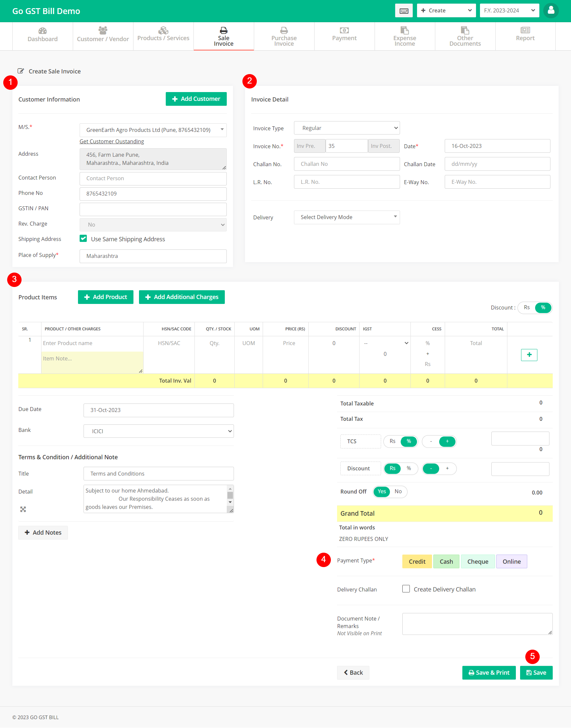Viewport: 571px width, 728px height.
Task: Click the keyboard shortcuts icon in header
Action: (404, 11)
